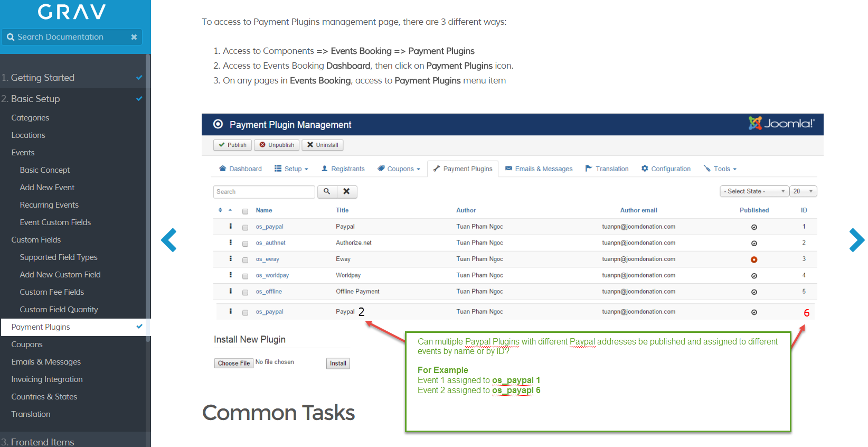Sort the table by Published column
868x447 pixels.
tap(754, 210)
